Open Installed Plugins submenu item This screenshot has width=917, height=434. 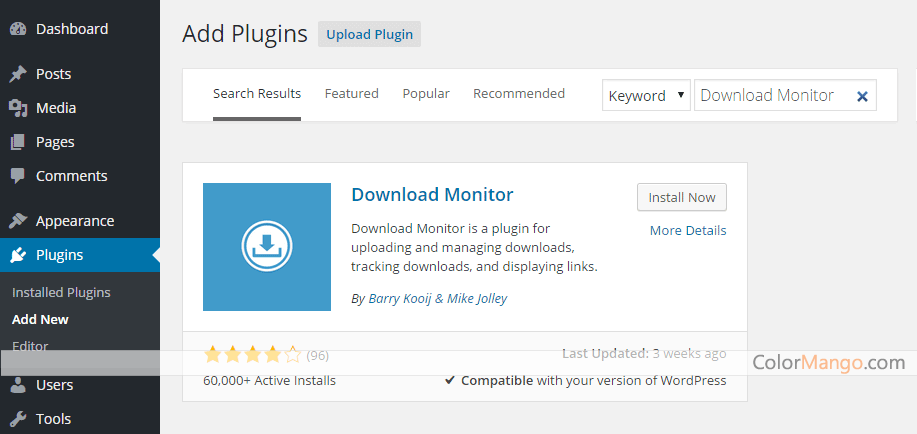61,293
